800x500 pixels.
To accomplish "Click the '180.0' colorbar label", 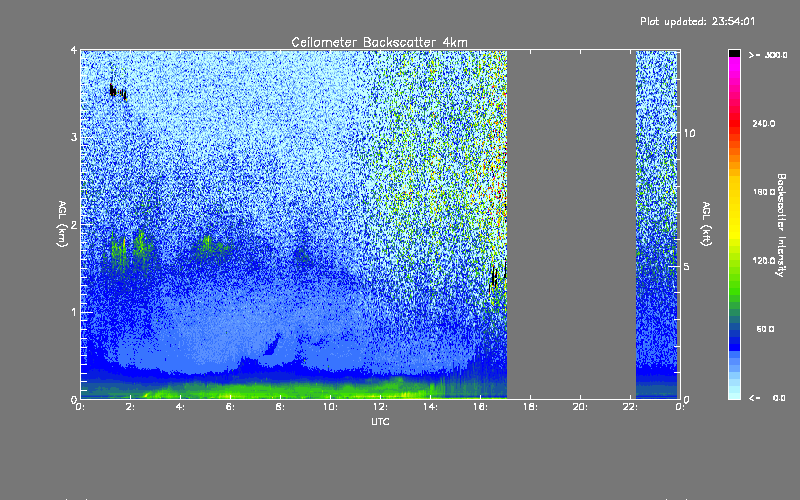I will pos(764,192).
